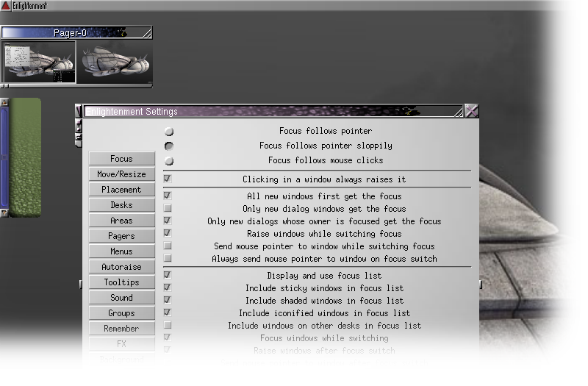Toggle Raise windows while switching focus
Viewport: 588px width, 386px height.
point(168,233)
